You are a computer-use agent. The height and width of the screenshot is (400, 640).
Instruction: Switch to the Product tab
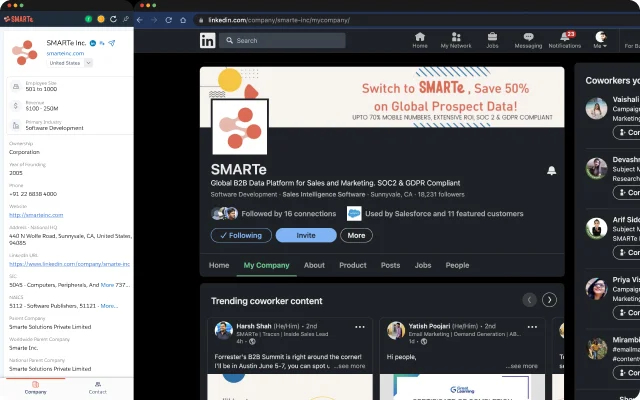tap(353, 265)
